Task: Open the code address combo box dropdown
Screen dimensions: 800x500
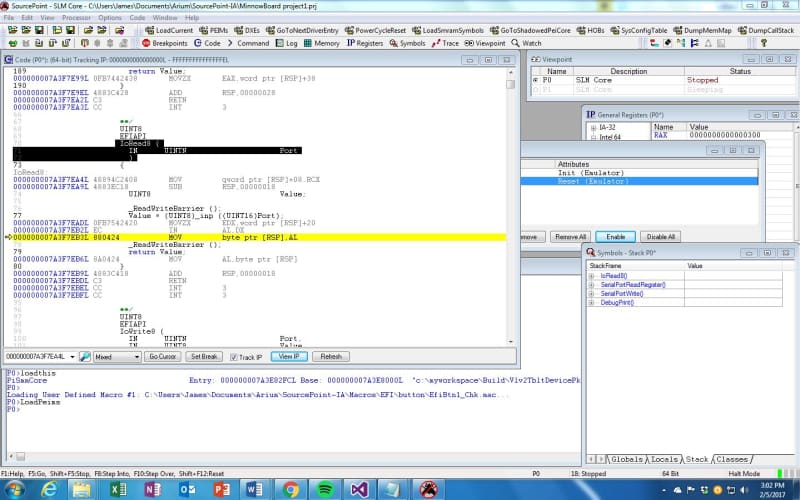Action: point(72,357)
